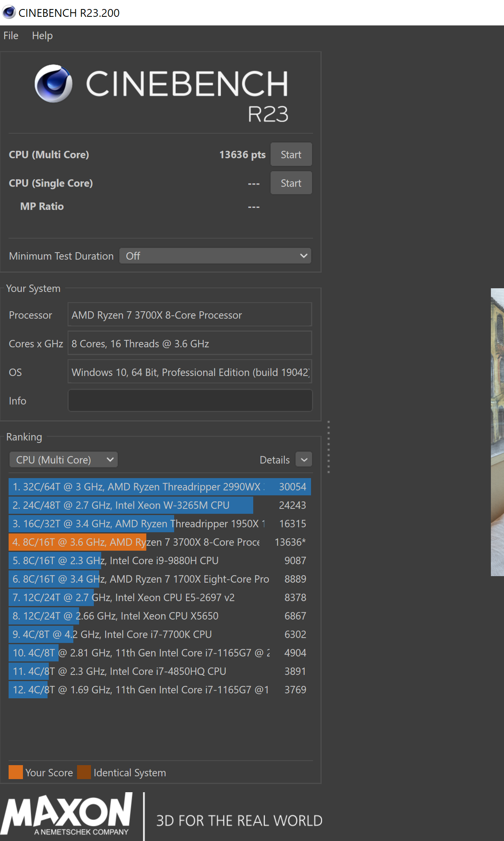Select ranking row Ryzen 7 1700X
Screen dimensions: 504x841
point(160,579)
